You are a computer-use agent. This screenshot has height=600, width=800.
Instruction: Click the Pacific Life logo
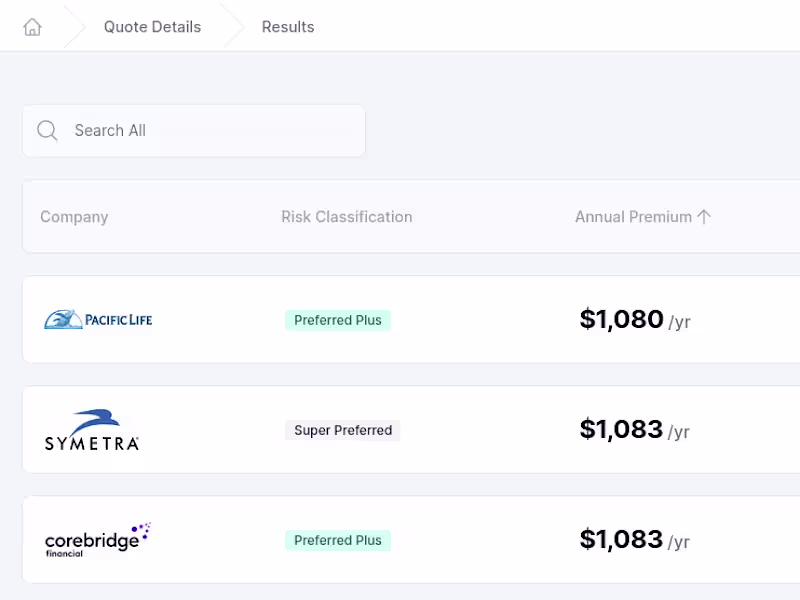pos(98,320)
